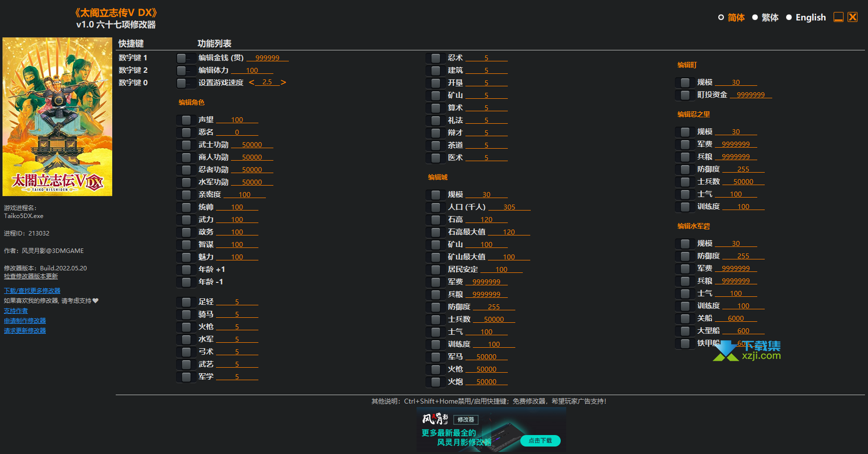The width and height of the screenshot is (868, 454).
Task: Edit the 水军砦 兵粮 value field
Action: 736,281
